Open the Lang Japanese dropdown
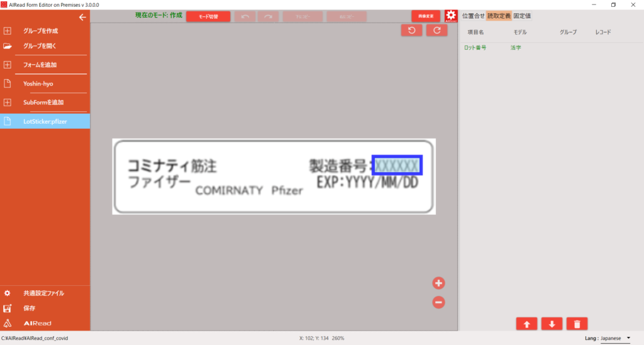 tap(615, 339)
